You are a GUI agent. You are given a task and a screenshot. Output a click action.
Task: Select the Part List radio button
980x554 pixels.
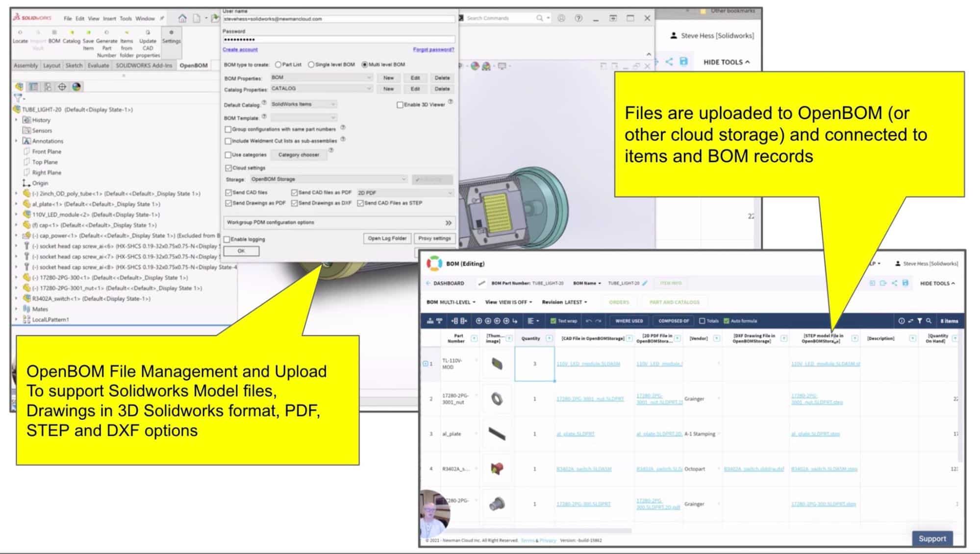coord(278,65)
